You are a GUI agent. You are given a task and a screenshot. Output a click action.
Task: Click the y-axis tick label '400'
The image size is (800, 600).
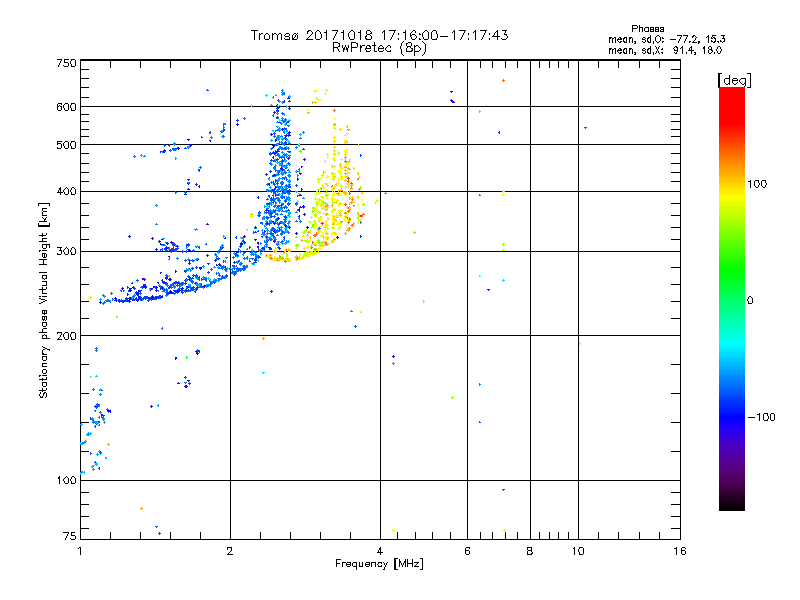coord(66,192)
